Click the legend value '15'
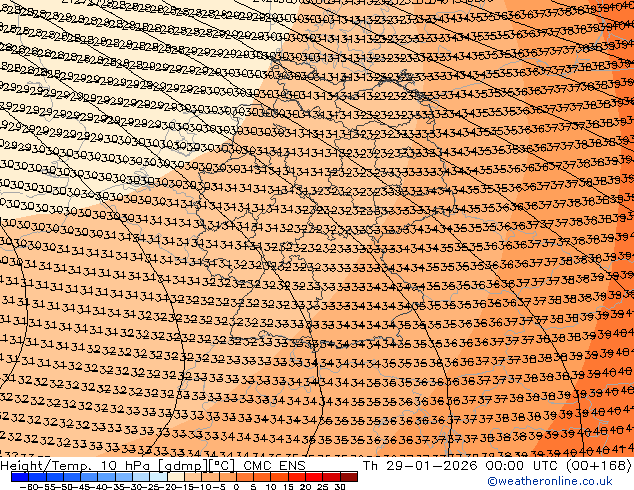634x490 pixels. (288, 486)
